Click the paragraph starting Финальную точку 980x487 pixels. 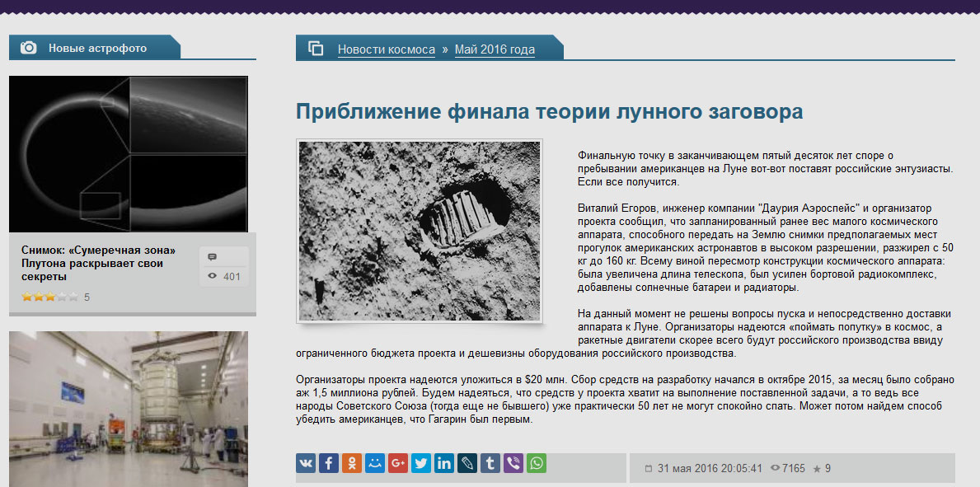click(x=765, y=168)
